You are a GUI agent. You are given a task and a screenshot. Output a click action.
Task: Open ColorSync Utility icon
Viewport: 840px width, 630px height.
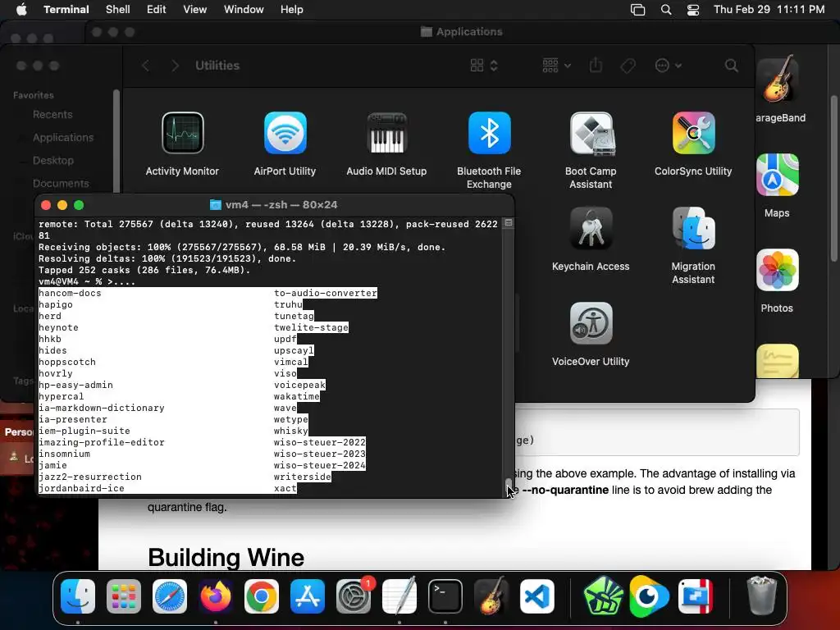[693, 133]
